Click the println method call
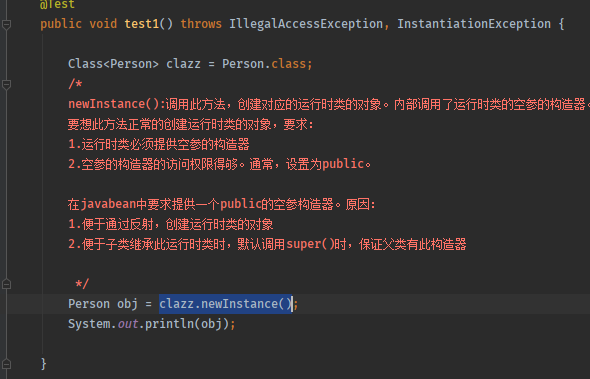590x379 pixels. [x=169, y=324]
